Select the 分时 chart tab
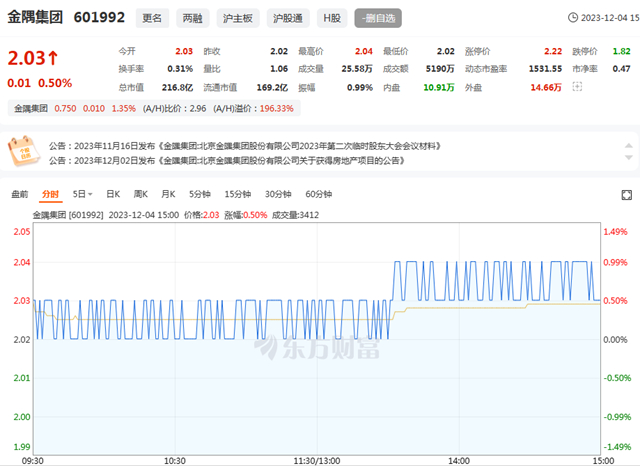Viewport: 640px width, 466px height. tap(51, 194)
